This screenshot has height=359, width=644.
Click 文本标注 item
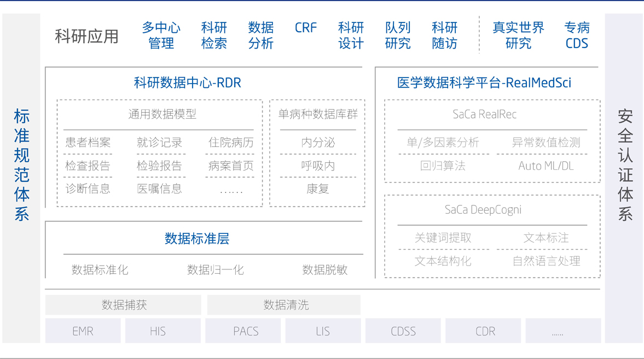tap(546, 238)
